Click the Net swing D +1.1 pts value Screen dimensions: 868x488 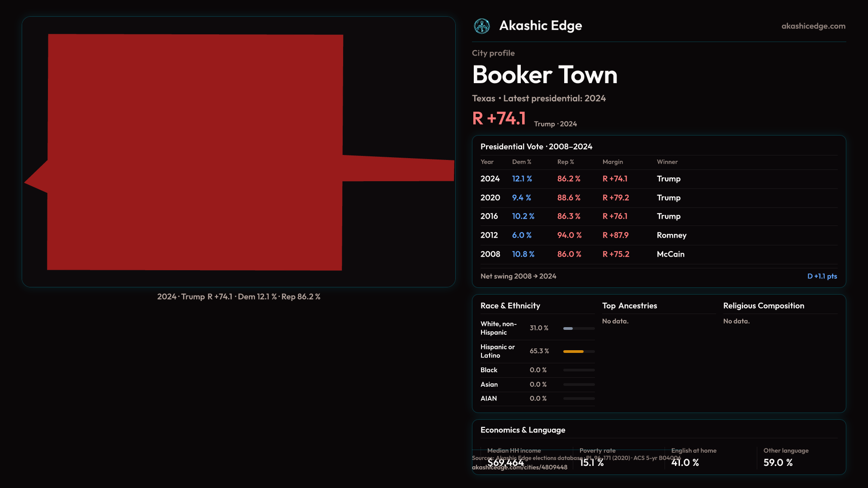(821, 277)
